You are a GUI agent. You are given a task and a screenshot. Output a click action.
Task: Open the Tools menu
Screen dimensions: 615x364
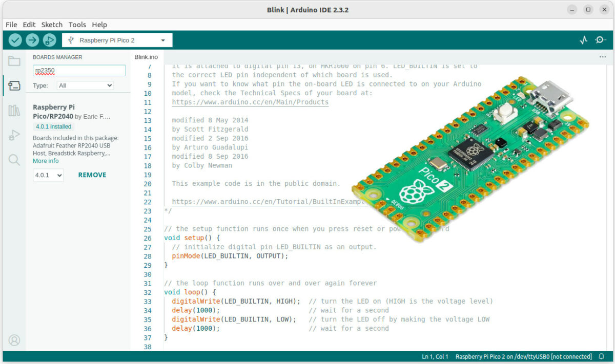77,25
